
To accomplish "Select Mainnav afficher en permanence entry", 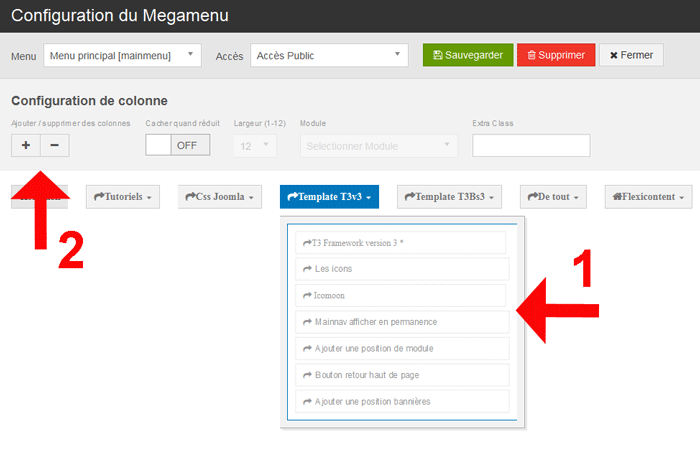I will point(401,322).
